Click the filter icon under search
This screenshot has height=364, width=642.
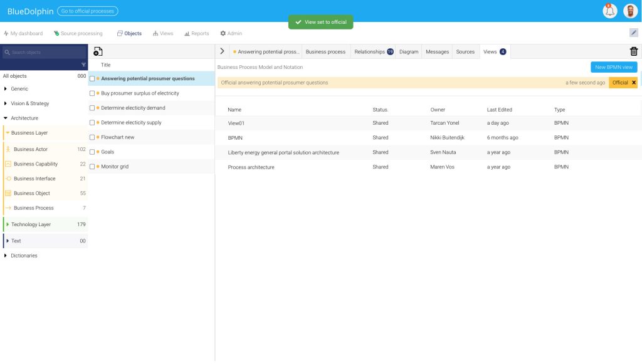click(83, 65)
